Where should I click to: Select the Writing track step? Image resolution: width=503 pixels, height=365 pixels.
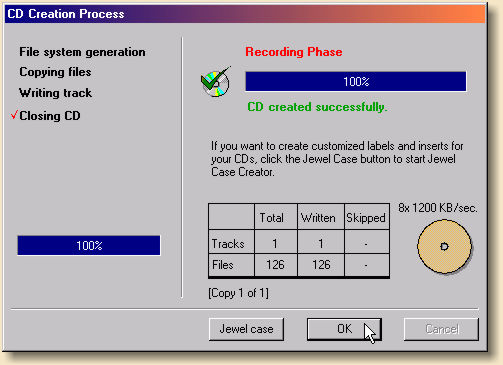pos(55,93)
